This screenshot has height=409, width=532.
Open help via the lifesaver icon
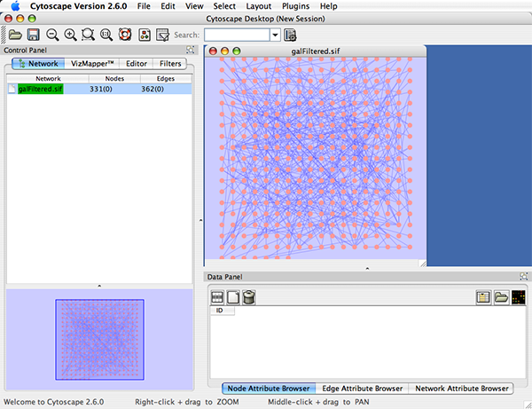[124, 35]
